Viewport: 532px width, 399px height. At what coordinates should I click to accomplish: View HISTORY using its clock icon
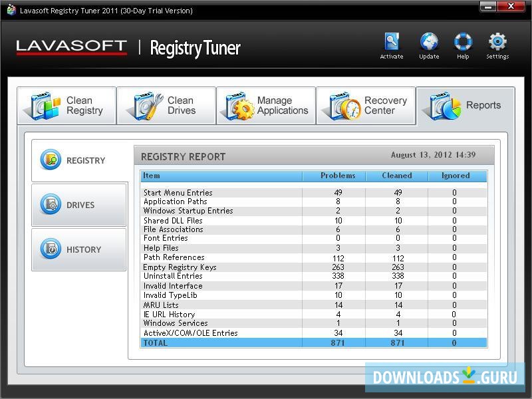51,249
